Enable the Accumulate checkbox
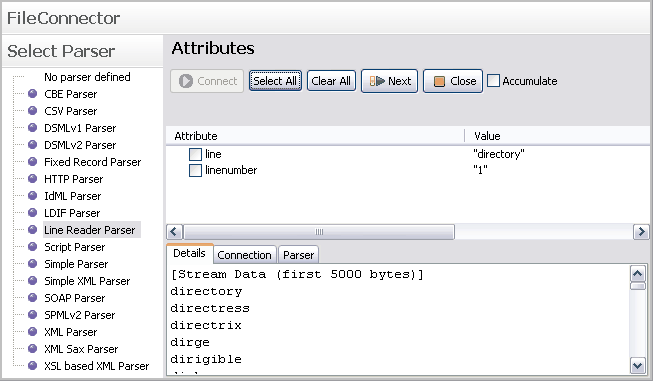The image size is (654, 382). click(493, 80)
